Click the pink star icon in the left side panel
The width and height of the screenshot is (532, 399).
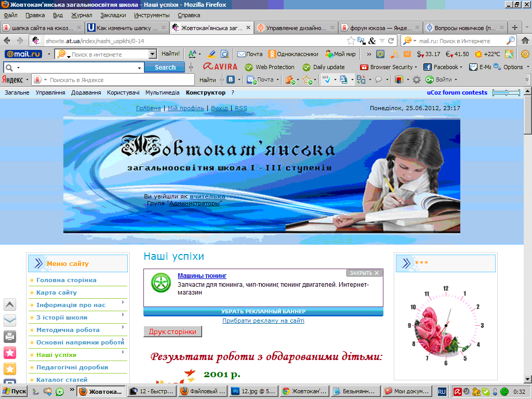[x=10, y=353]
